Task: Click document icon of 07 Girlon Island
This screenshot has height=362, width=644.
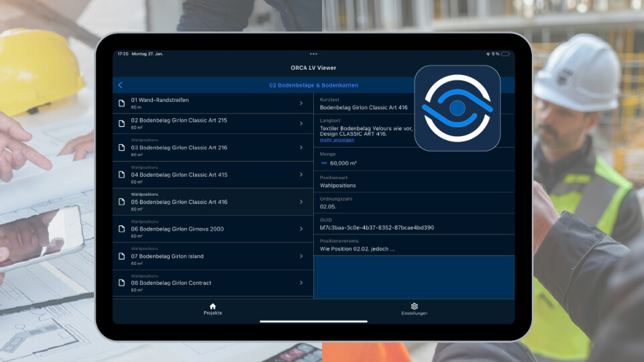Action: (121, 256)
